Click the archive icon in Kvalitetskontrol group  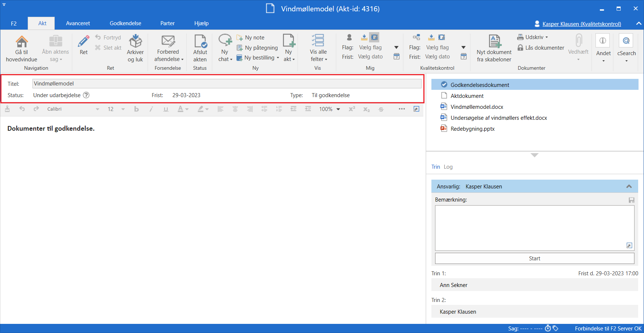(431, 37)
